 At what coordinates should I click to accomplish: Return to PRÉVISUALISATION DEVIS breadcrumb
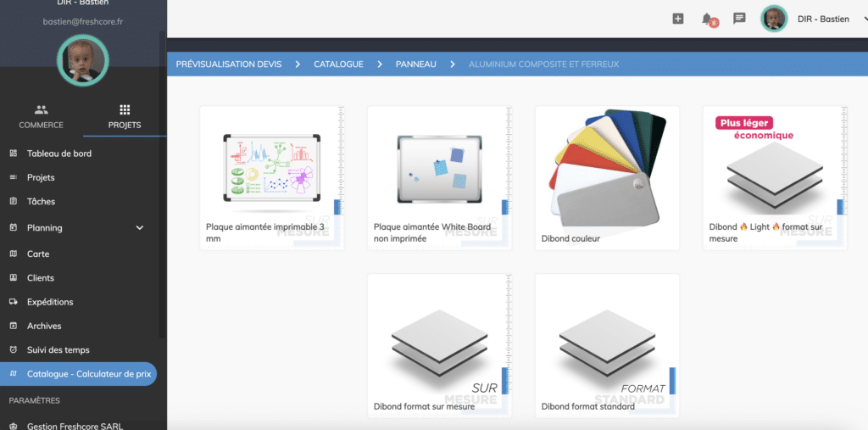(x=229, y=64)
